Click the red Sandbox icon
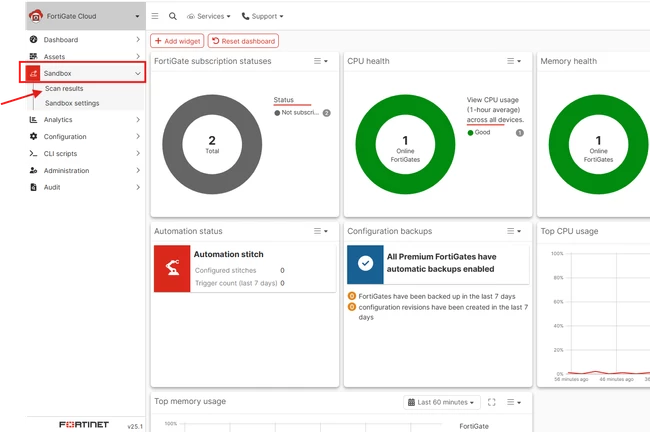650x432 pixels. (x=33, y=73)
